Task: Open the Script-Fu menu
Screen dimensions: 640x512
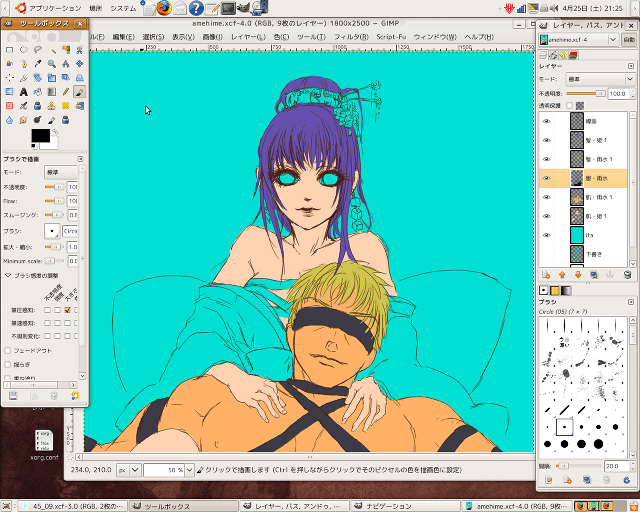Action: pyautogui.click(x=391, y=37)
